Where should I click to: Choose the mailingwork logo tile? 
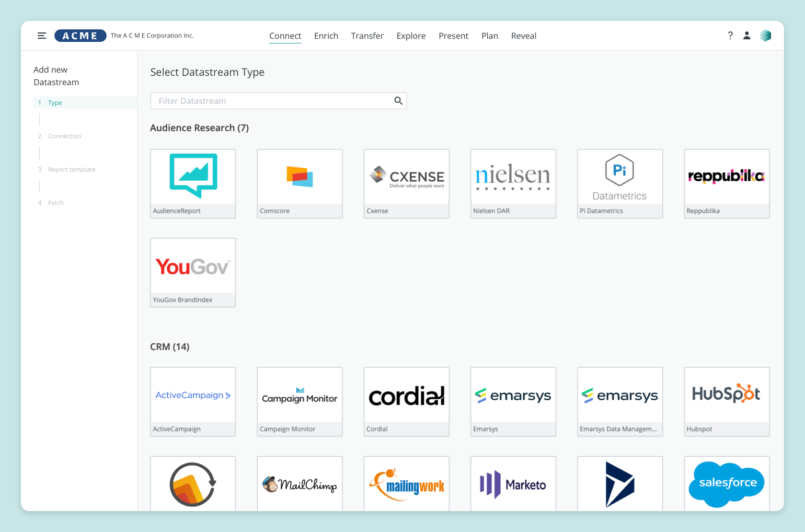click(406, 484)
